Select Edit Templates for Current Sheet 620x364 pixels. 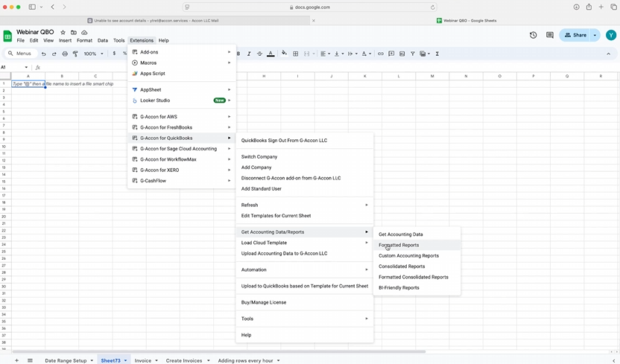coord(305,216)
